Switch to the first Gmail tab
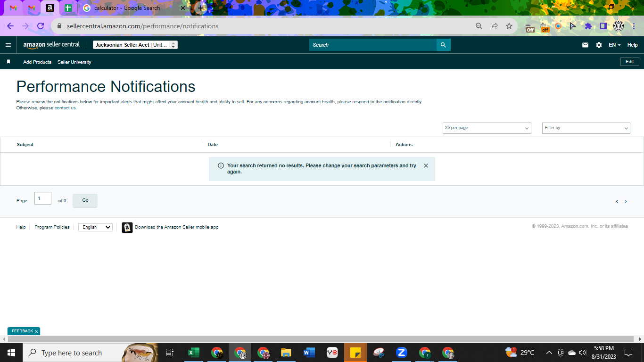The height and width of the screenshot is (362, 644). (x=13, y=8)
